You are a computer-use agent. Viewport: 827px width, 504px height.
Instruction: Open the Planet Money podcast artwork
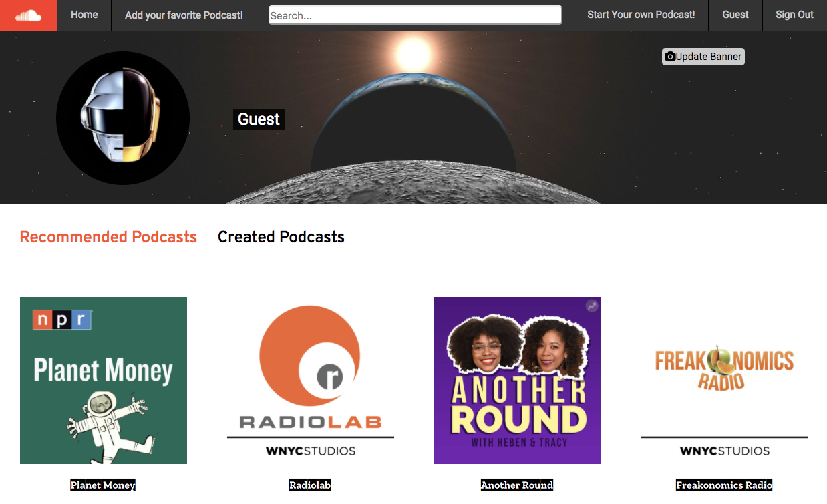coord(104,381)
